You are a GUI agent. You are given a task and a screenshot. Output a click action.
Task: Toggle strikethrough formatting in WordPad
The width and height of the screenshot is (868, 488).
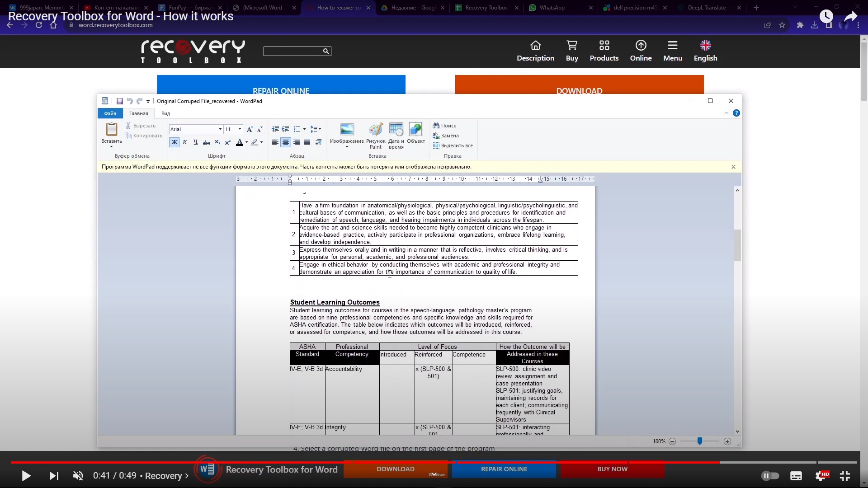point(207,142)
